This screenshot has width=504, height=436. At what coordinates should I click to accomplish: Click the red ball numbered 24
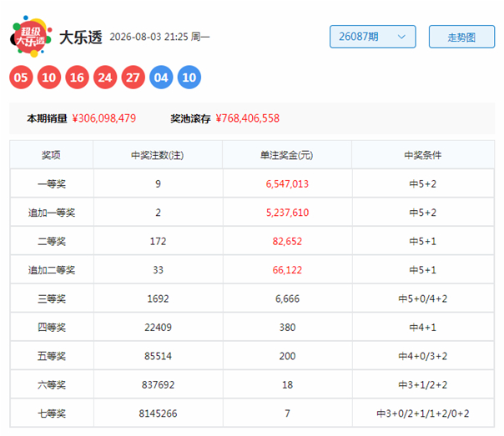coord(105,78)
